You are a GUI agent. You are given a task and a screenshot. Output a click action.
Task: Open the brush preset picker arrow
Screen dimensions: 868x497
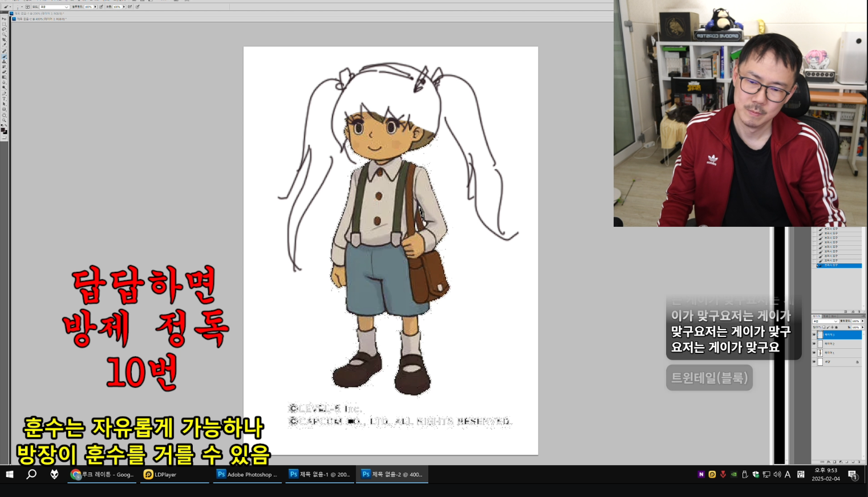pos(22,7)
